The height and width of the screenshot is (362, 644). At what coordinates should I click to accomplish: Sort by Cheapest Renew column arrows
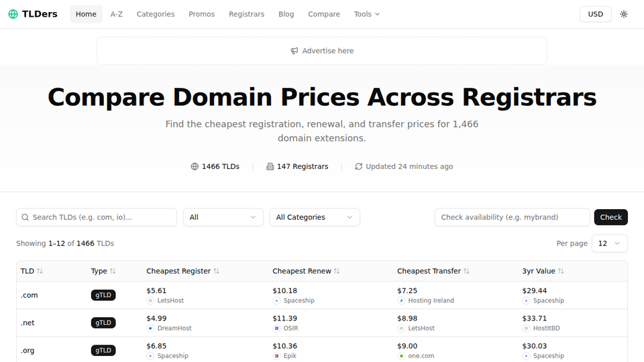pos(337,271)
